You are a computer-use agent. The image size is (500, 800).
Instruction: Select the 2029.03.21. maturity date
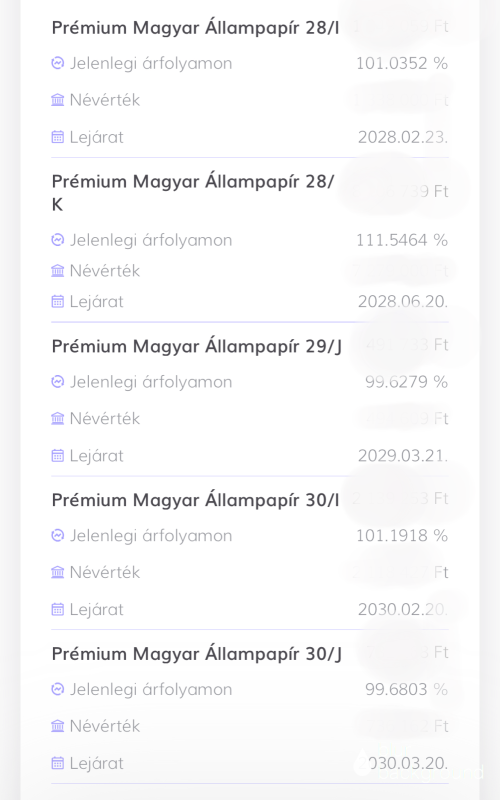[403, 455]
